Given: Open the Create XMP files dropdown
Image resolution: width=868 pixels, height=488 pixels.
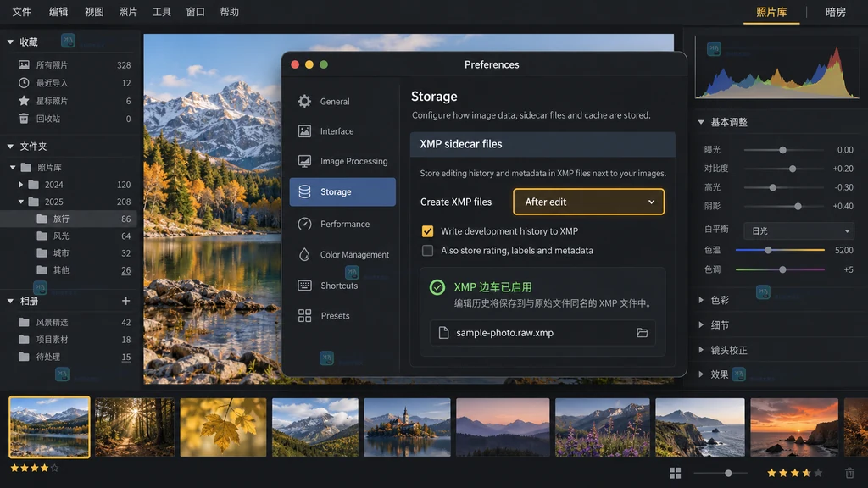Looking at the screenshot, I should coord(588,202).
